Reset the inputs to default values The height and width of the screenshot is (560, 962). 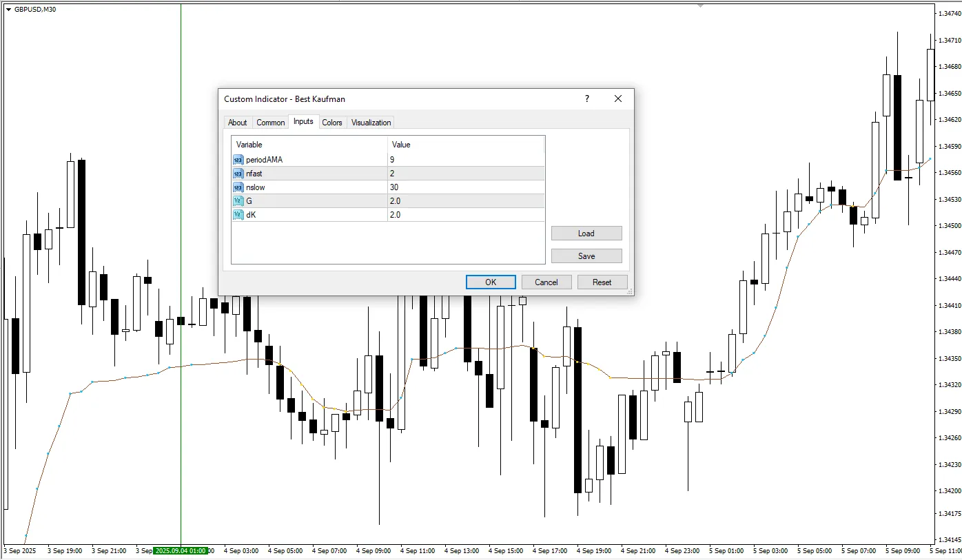coord(602,282)
